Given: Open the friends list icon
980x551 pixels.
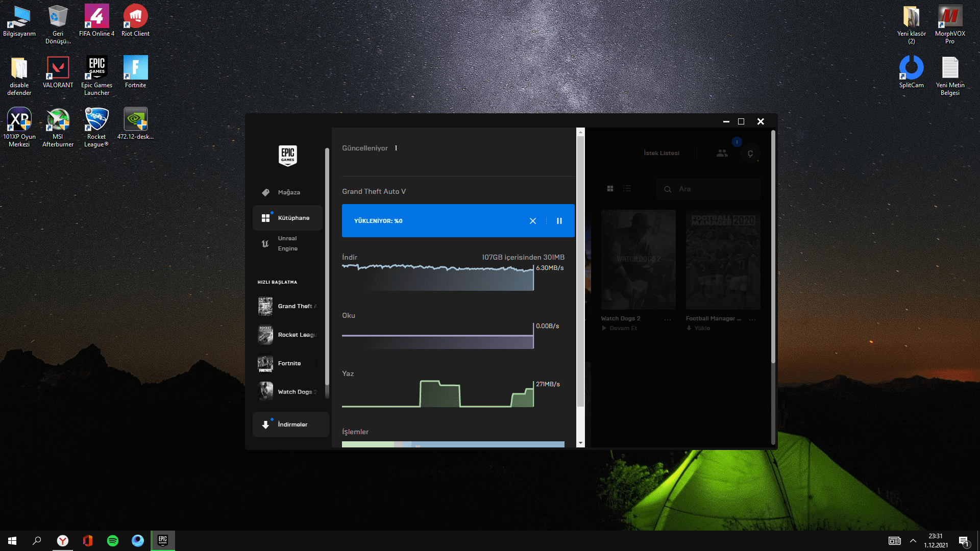Looking at the screenshot, I should [722, 153].
